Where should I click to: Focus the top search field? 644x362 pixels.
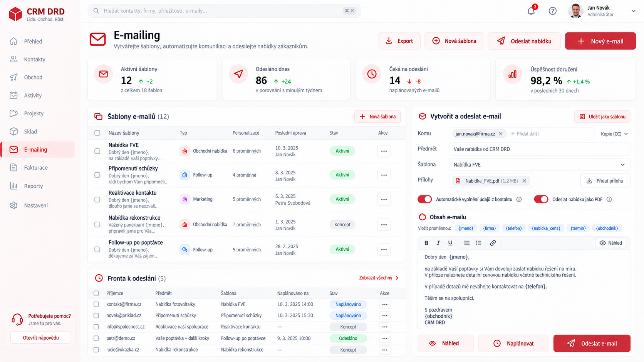224,11
